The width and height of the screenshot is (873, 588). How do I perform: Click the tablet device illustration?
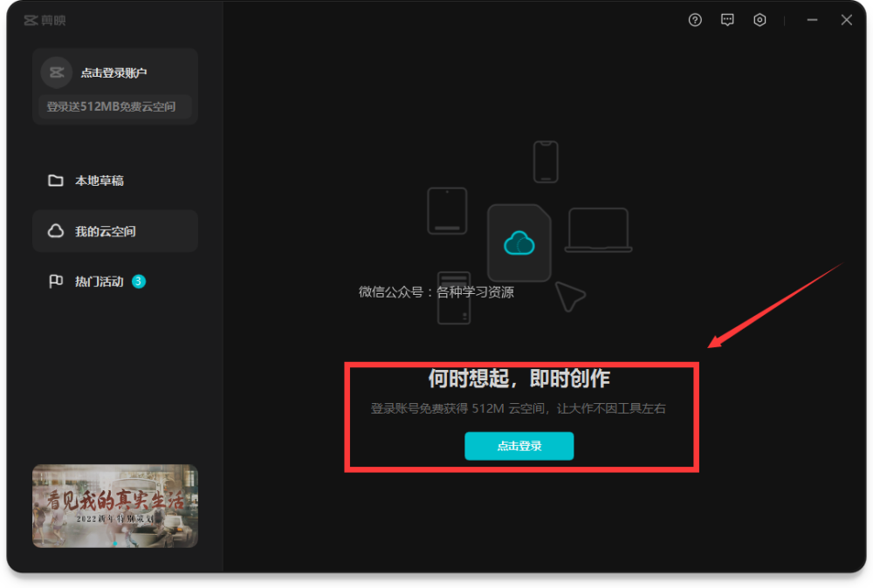[447, 211]
